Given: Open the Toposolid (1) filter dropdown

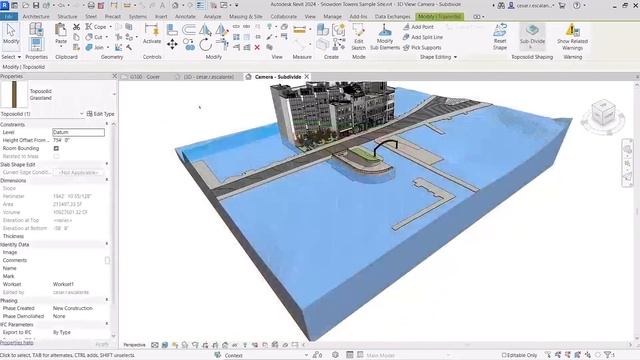Looking at the screenshot, I should (82, 114).
